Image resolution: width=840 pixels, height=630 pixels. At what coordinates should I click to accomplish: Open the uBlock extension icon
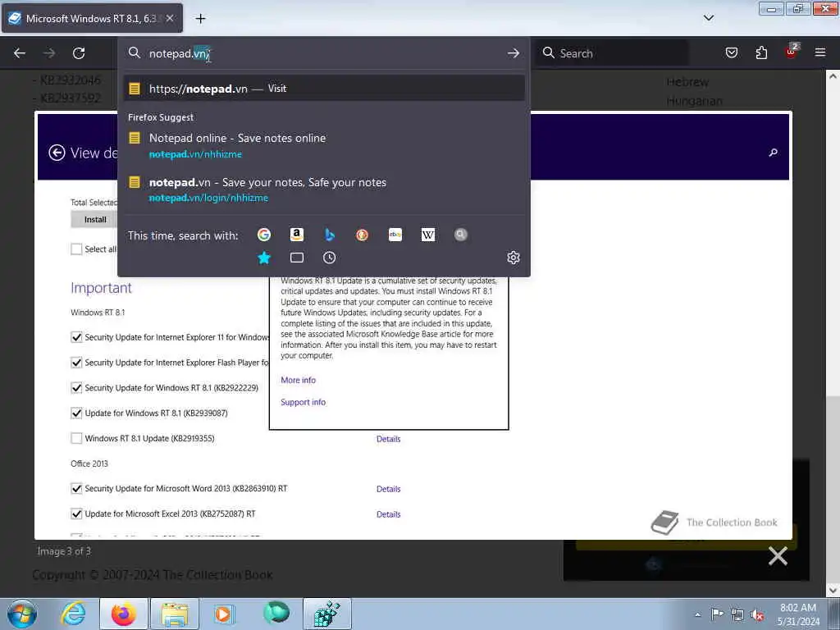click(791, 52)
